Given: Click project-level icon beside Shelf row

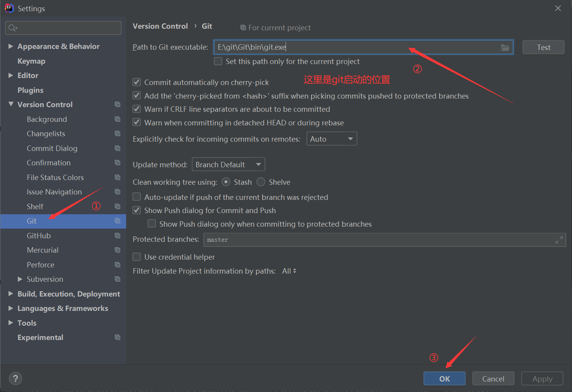Looking at the screenshot, I should pos(118,206).
